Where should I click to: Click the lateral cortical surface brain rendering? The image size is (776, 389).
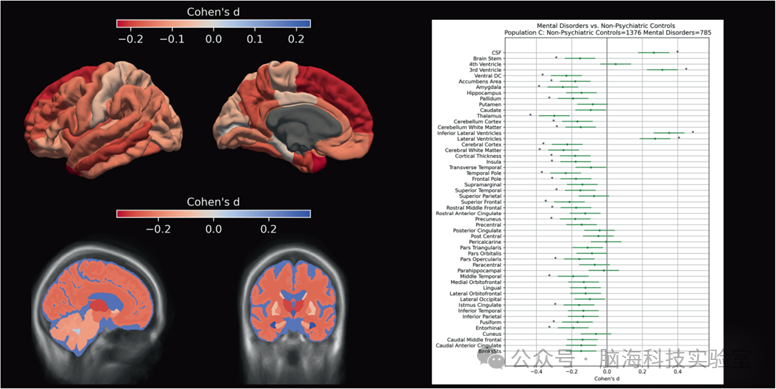click(103, 119)
